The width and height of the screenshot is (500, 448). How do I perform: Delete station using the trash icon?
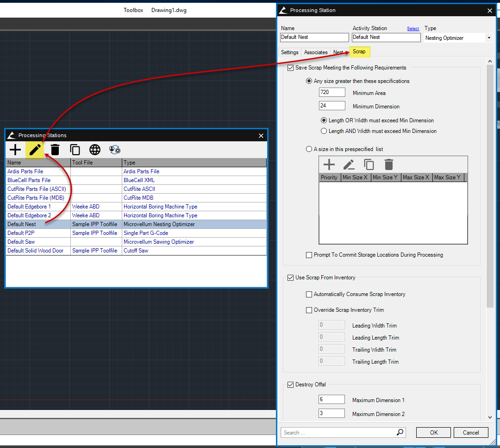tap(55, 149)
